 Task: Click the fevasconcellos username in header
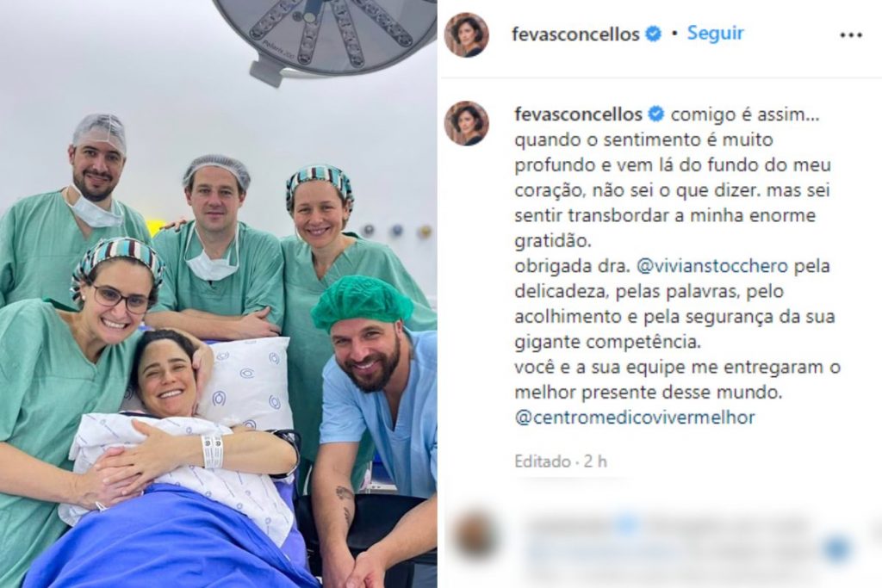click(575, 34)
